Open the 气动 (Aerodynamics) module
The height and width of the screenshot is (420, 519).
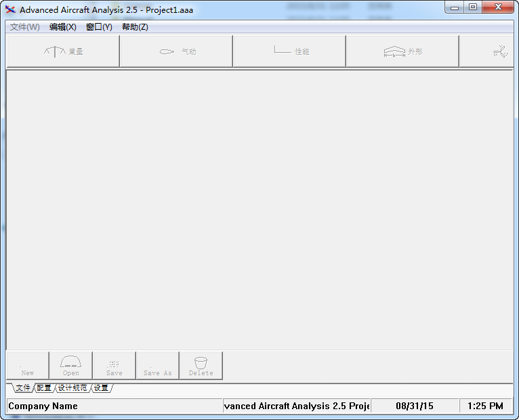[x=176, y=51]
